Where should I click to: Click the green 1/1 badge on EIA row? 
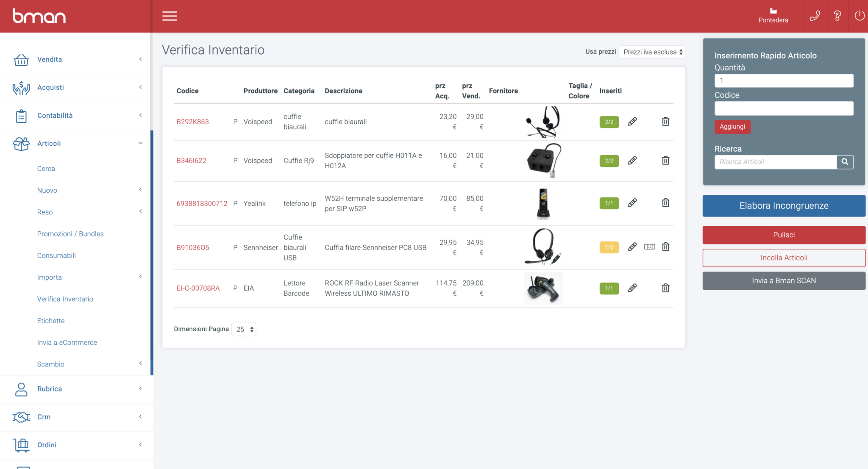(x=609, y=288)
